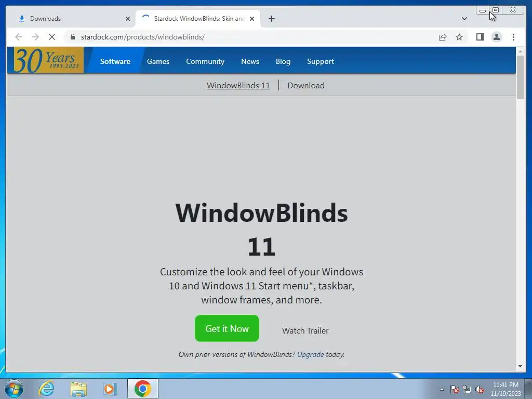This screenshot has width=532, height=399.
Task: Open Windows Explorer from taskbar
Action: point(78,389)
